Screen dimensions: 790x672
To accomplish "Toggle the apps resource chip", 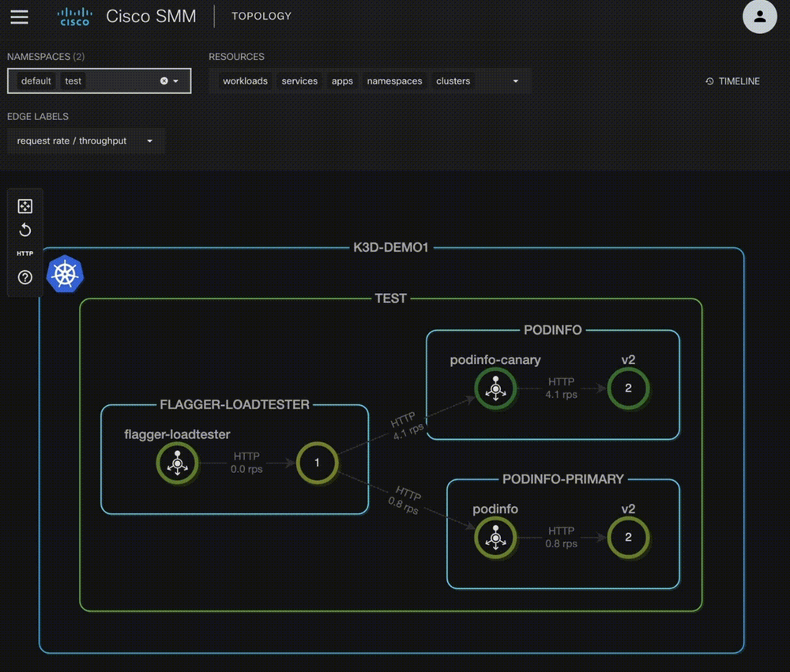I will click(x=342, y=81).
